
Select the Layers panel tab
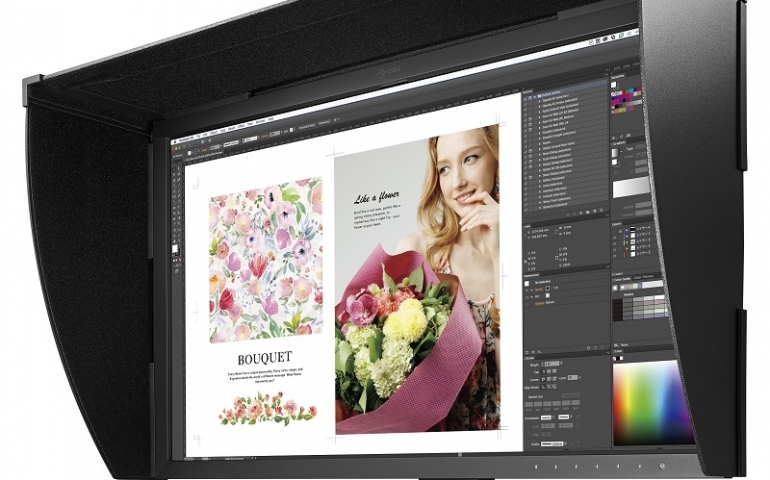(x=617, y=224)
